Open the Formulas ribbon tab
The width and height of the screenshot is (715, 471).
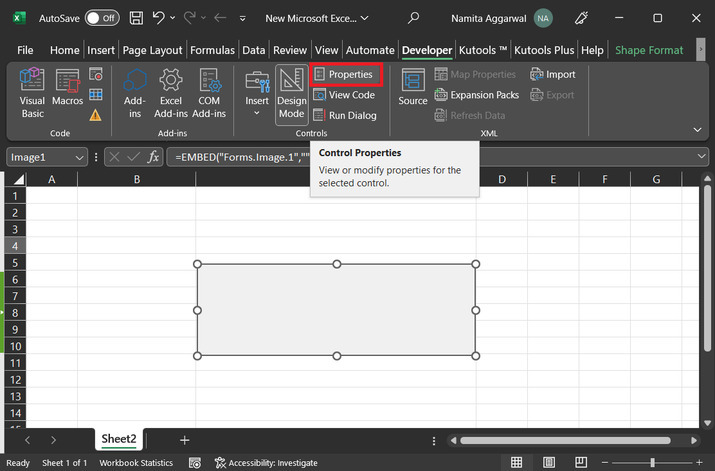click(x=213, y=50)
